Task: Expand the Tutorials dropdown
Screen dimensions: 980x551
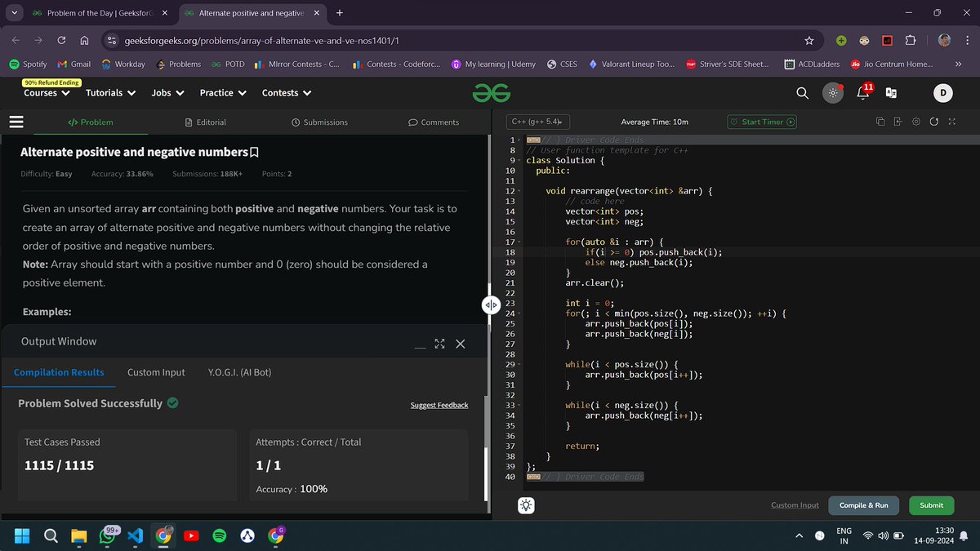Action: [x=110, y=93]
